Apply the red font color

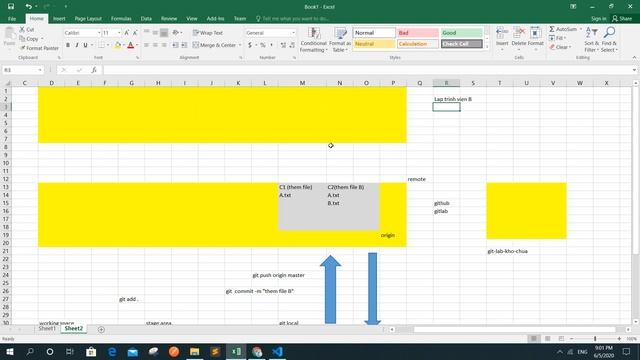tap(131, 45)
